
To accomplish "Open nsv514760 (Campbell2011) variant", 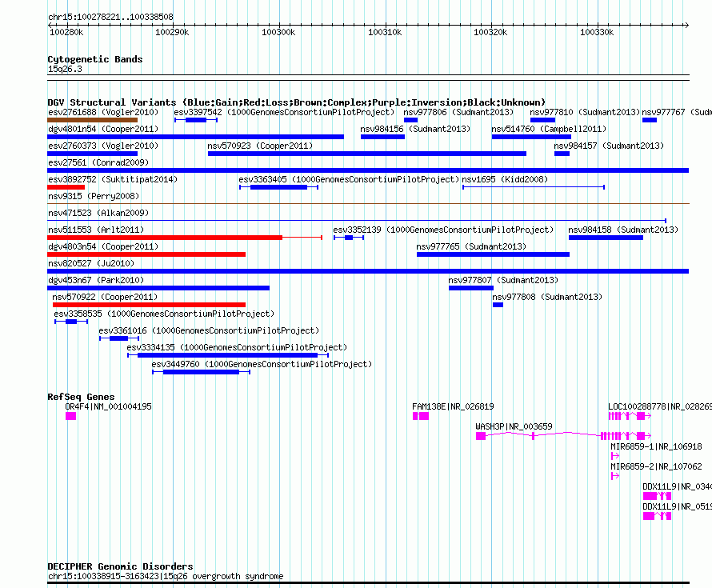I will point(549,129).
